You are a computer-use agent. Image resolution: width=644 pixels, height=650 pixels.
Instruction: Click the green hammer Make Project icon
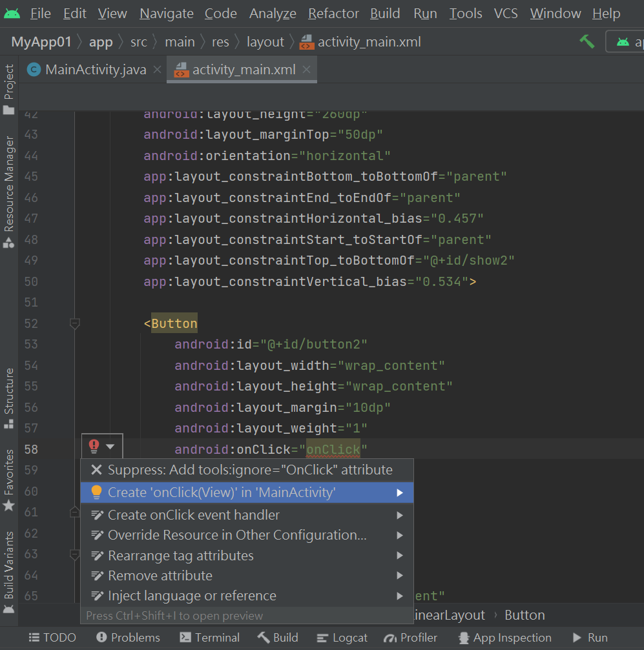(587, 41)
